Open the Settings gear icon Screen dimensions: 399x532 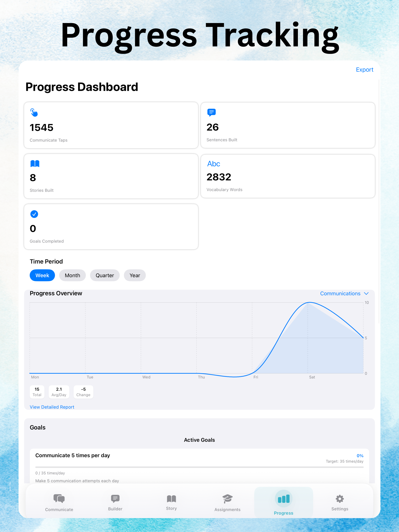pyautogui.click(x=340, y=499)
